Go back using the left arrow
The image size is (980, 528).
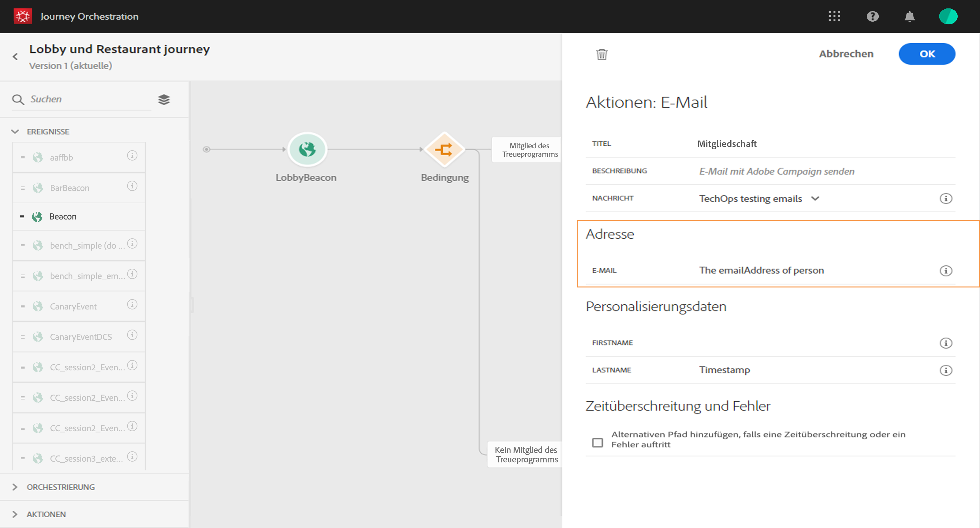(15, 57)
